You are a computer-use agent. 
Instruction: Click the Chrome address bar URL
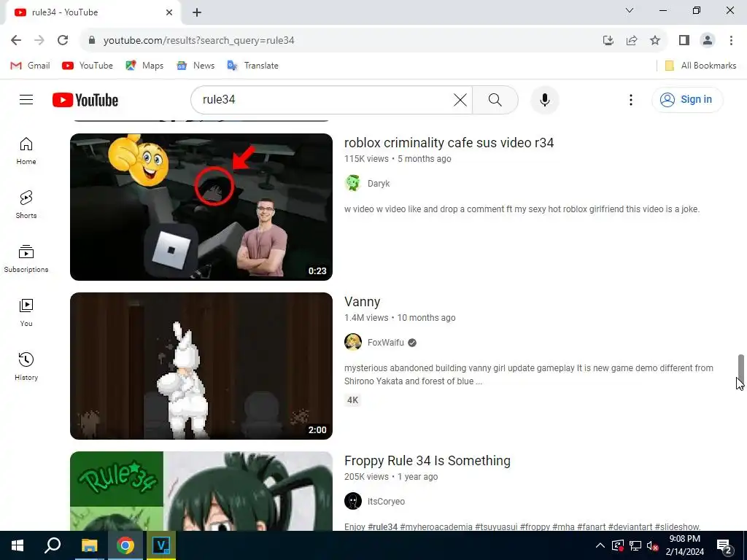(198, 41)
